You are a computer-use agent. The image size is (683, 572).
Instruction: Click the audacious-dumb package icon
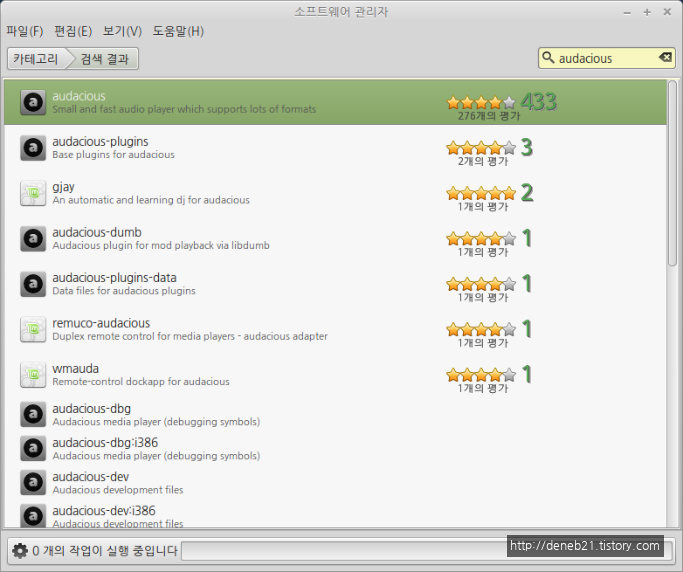pos(33,238)
